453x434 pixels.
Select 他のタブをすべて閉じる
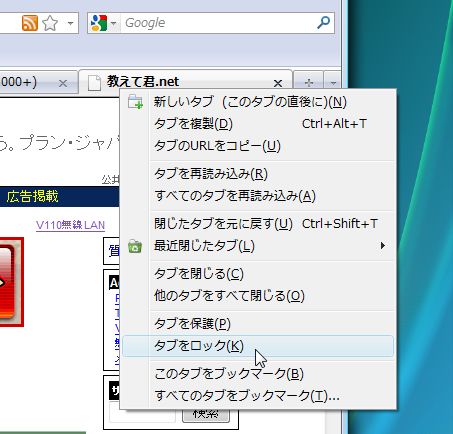[x=258, y=296]
